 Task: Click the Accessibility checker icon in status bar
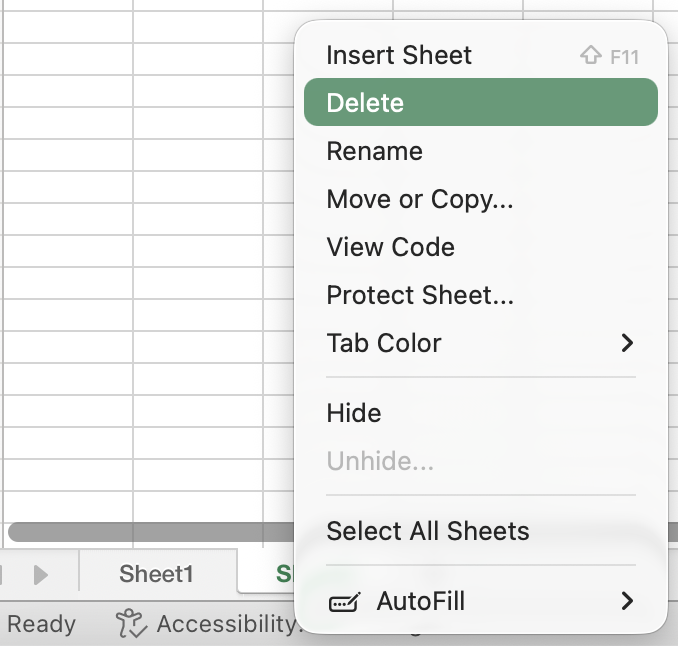[x=131, y=624]
